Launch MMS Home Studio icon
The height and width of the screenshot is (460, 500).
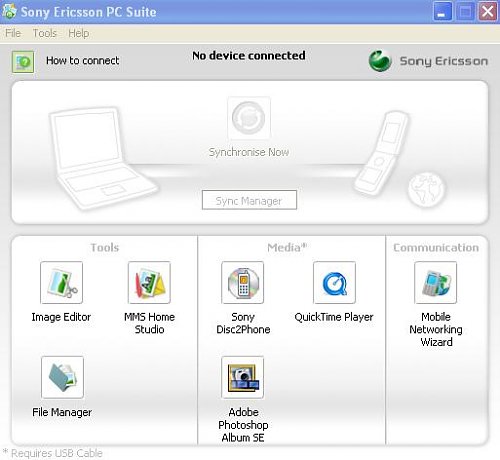tap(149, 282)
